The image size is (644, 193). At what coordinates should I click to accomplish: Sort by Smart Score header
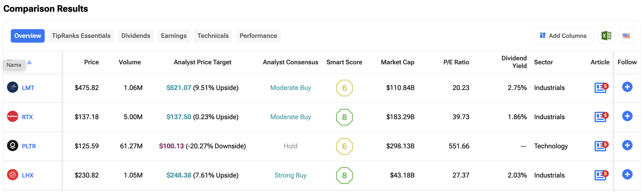click(x=344, y=62)
